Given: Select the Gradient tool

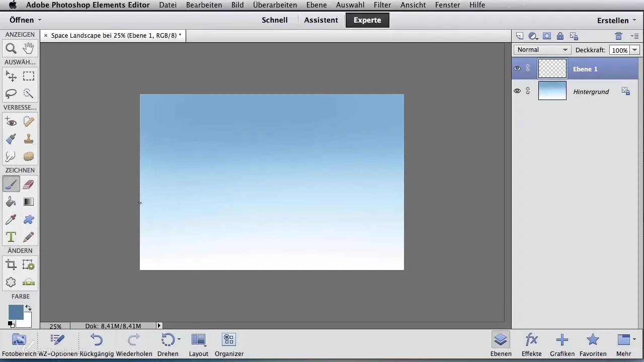Looking at the screenshot, I should pyautogui.click(x=29, y=202).
